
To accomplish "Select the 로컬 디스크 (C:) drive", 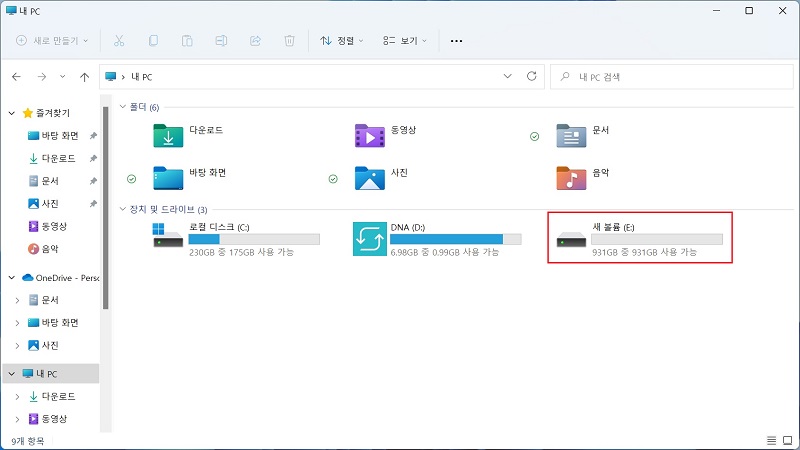I will click(236, 239).
